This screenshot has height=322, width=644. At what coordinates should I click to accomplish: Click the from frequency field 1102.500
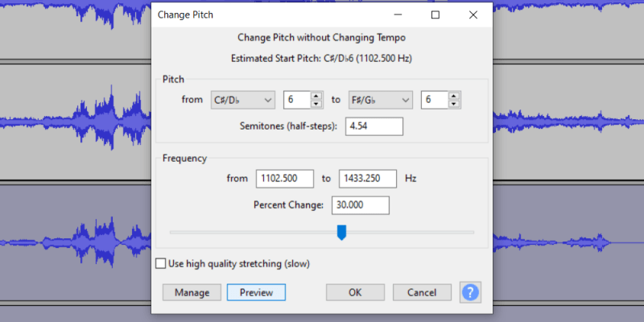tap(285, 179)
